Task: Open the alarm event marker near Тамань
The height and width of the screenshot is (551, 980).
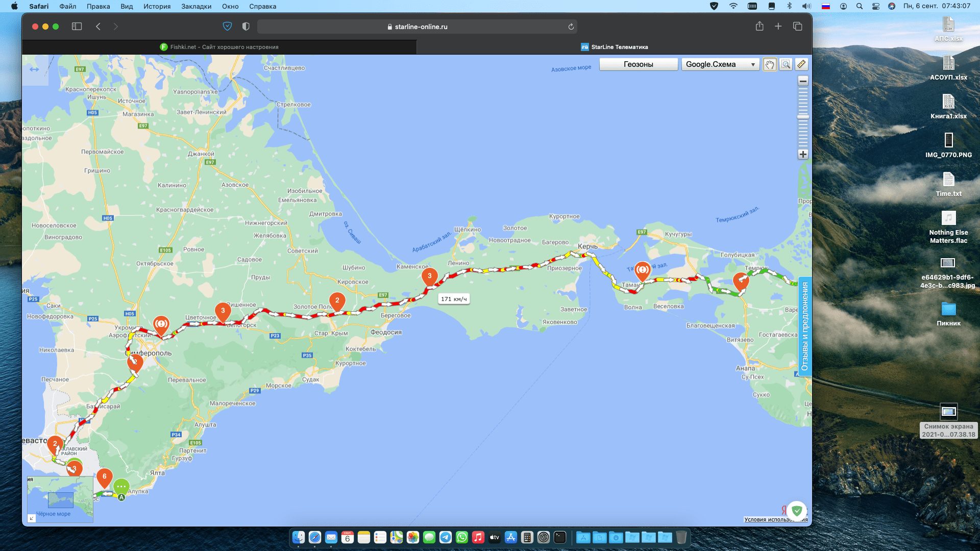Action: coord(643,270)
